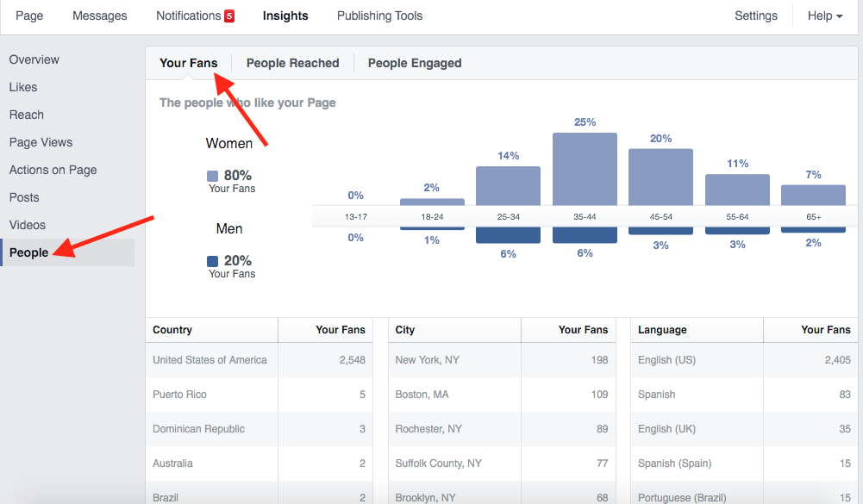Open the Overview section

[34, 59]
